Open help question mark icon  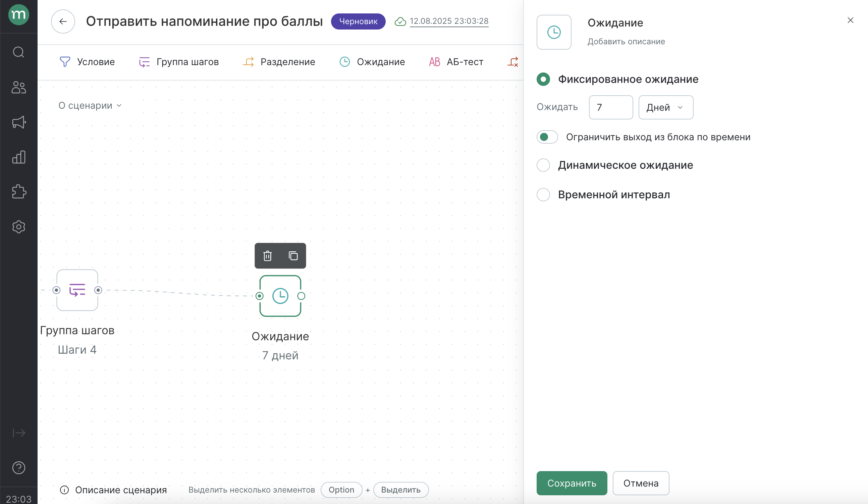click(x=18, y=467)
